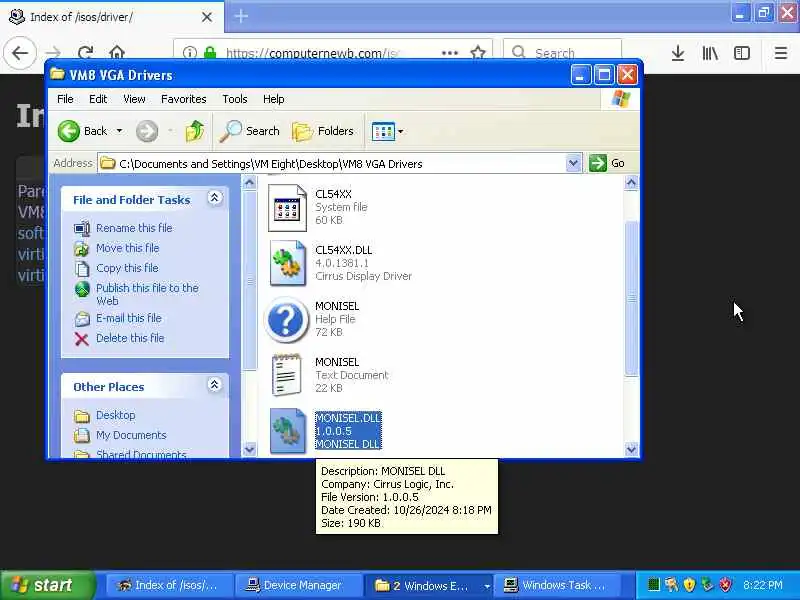
Task: Close the Index of /isos/driver/ tab
Action: pos(207,17)
